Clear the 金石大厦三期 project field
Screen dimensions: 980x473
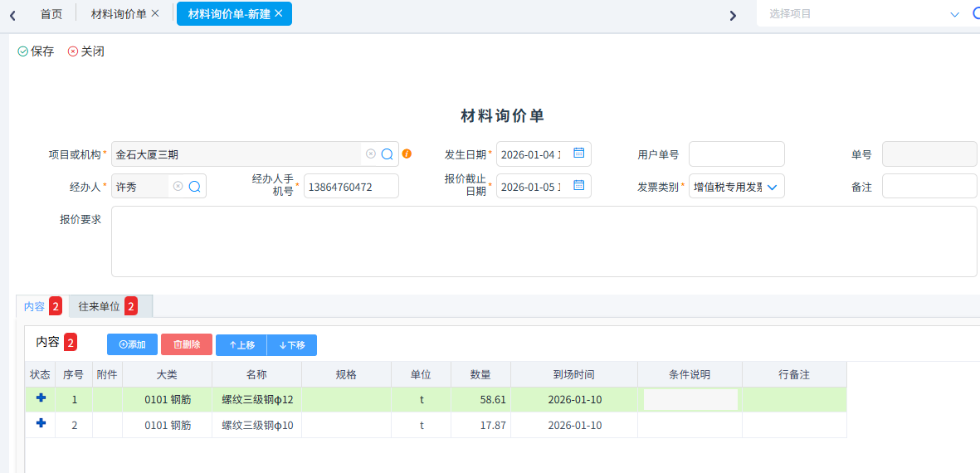(x=371, y=154)
